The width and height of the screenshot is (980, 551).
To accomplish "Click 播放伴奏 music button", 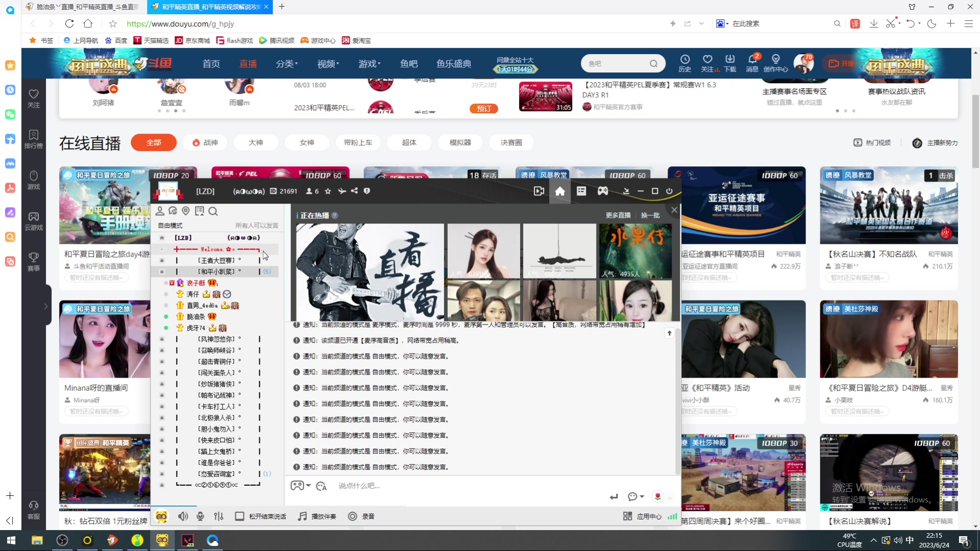I will pos(317,516).
